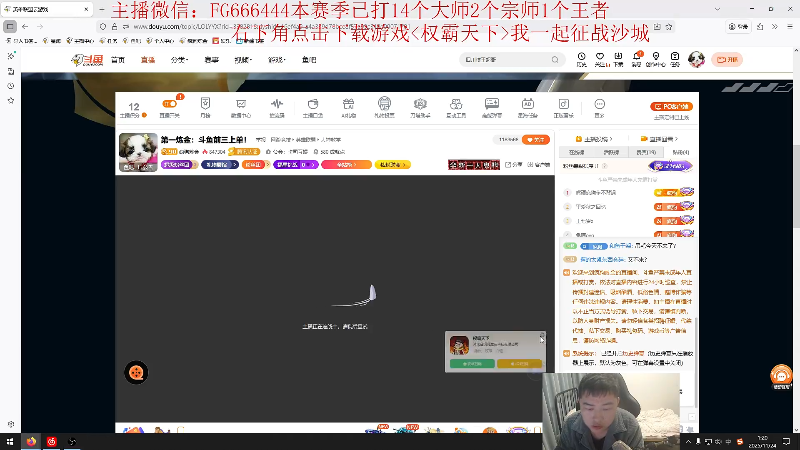
Task: Open the Windows Start menu
Action: pyautogui.click(x=10, y=442)
